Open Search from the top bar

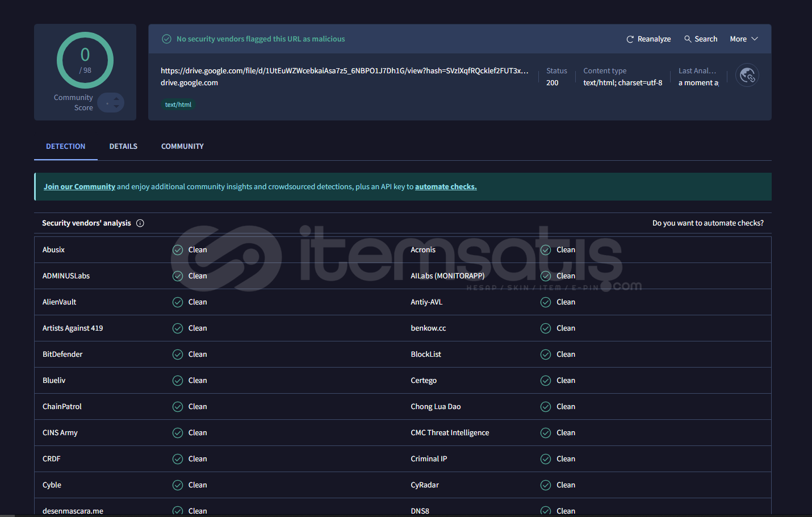[x=701, y=39]
